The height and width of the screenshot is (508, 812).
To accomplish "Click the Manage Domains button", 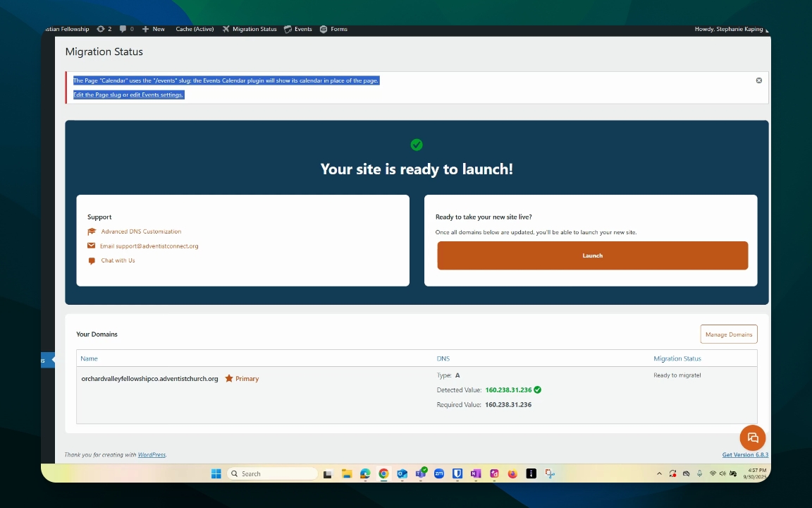I will [729, 334].
